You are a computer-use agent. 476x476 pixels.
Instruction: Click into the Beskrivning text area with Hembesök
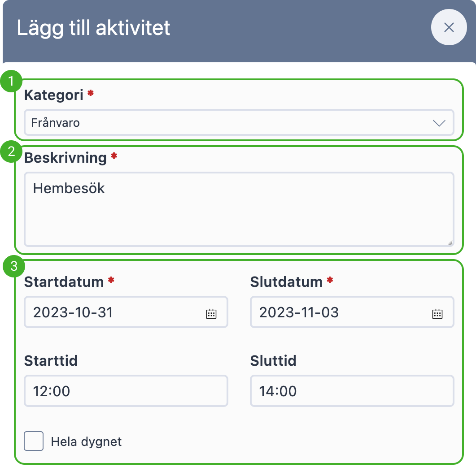click(x=239, y=209)
